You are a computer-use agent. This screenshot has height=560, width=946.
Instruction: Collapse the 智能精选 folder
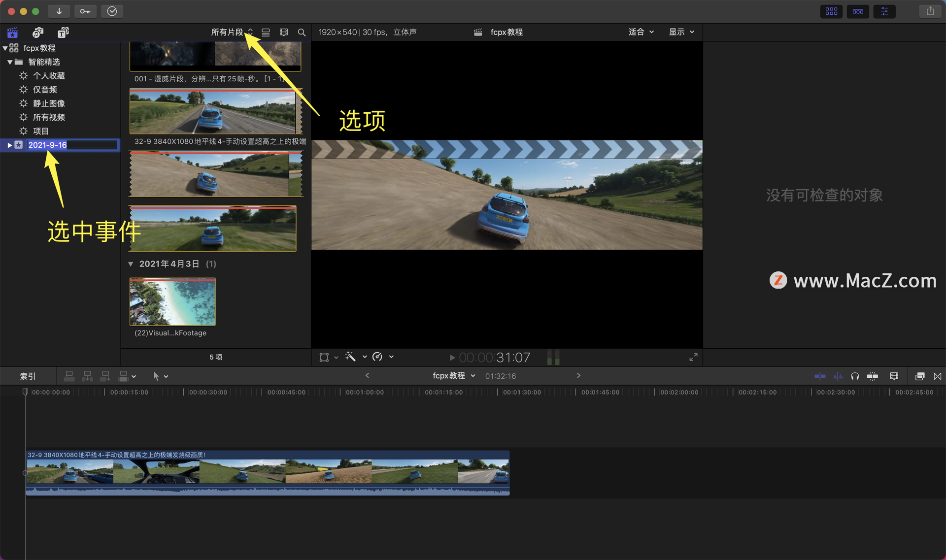10,62
